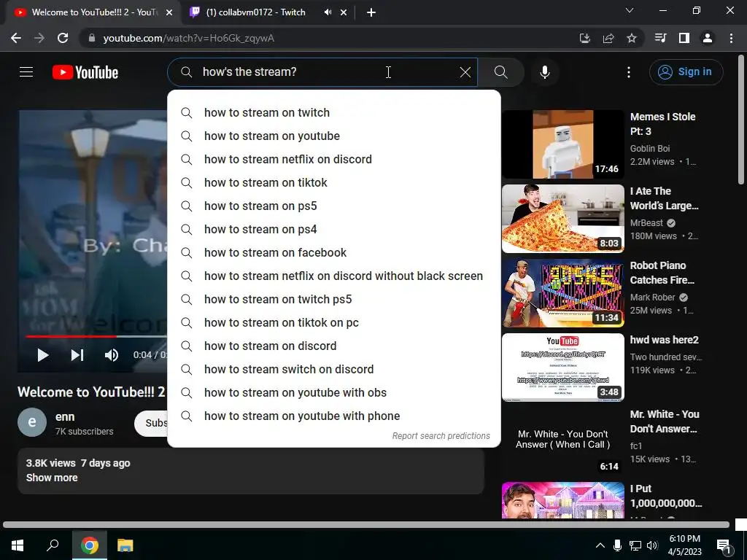Viewport: 747px width, 560px height.
Task: Reload the page
Action: [x=63, y=38]
